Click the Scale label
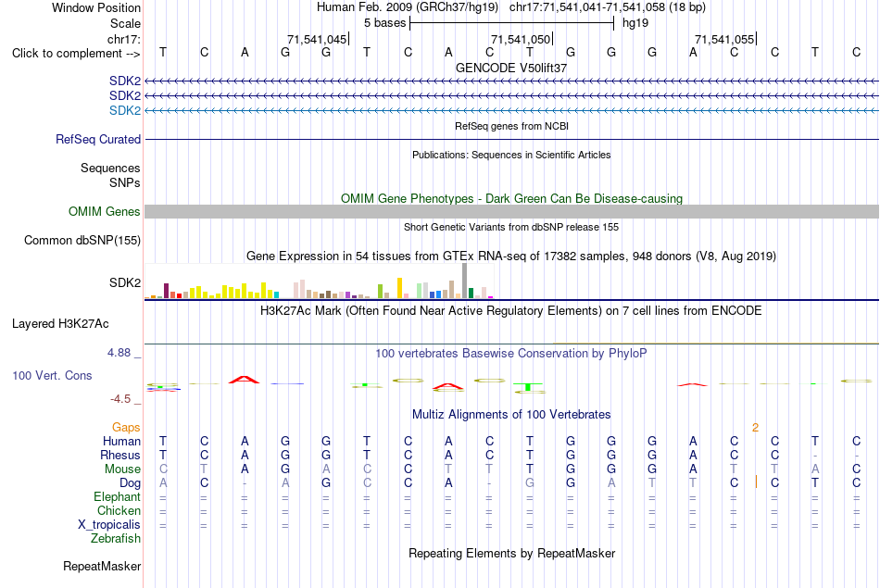Image resolution: width=880 pixels, height=588 pixels. [x=126, y=23]
